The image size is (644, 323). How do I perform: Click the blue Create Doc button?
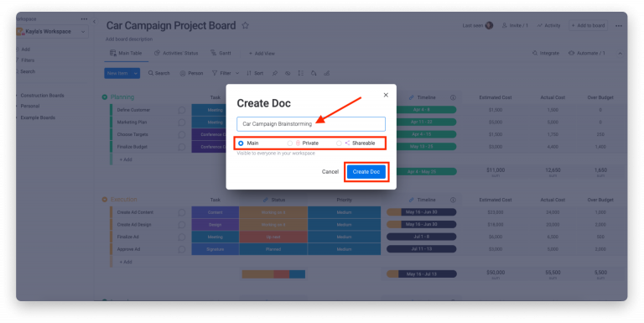click(366, 172)
